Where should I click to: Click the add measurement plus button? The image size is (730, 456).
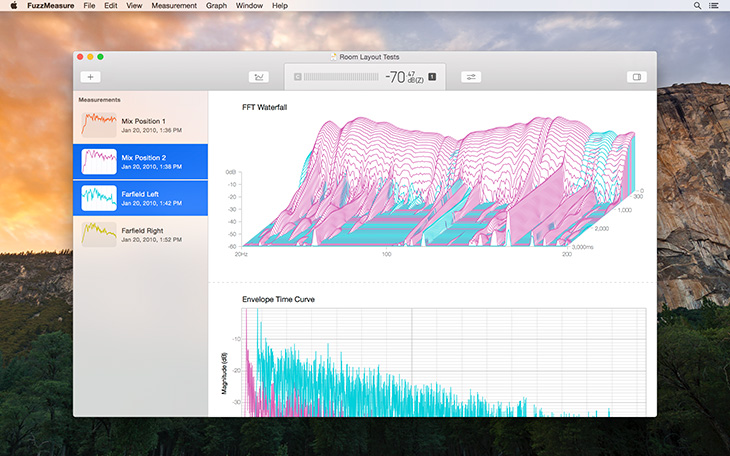[90, 77]
